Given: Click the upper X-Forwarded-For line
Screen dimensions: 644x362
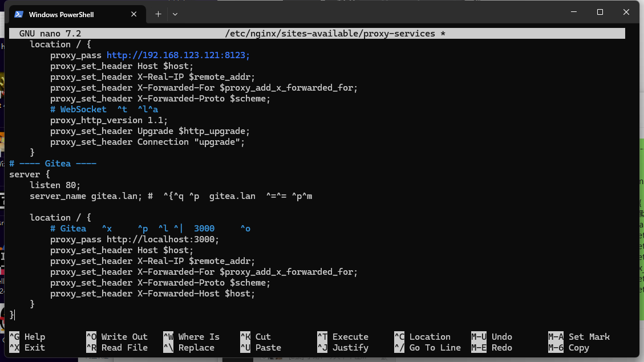Looking at the screenshot, I should 204,88.
